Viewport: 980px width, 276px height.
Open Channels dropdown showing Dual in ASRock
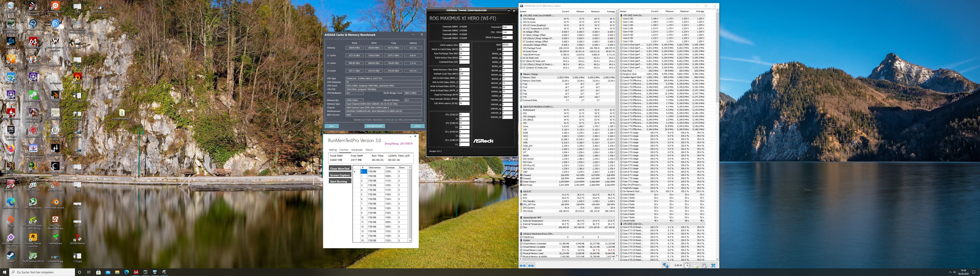click(507, 27)
